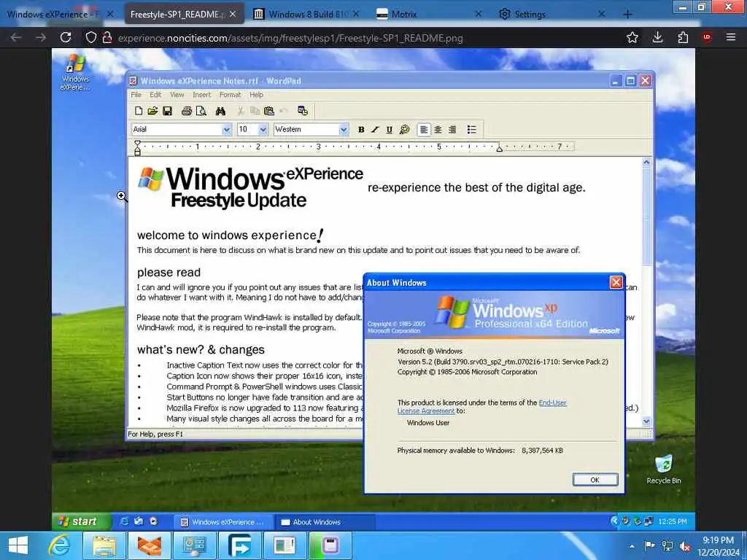Switch to the Windows eXPerience browser tab

click(54, 15)
